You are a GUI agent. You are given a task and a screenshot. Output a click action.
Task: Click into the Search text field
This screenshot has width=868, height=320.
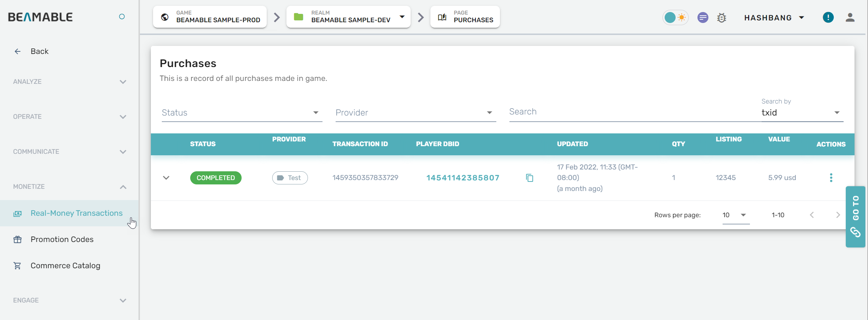coord(630,112)
